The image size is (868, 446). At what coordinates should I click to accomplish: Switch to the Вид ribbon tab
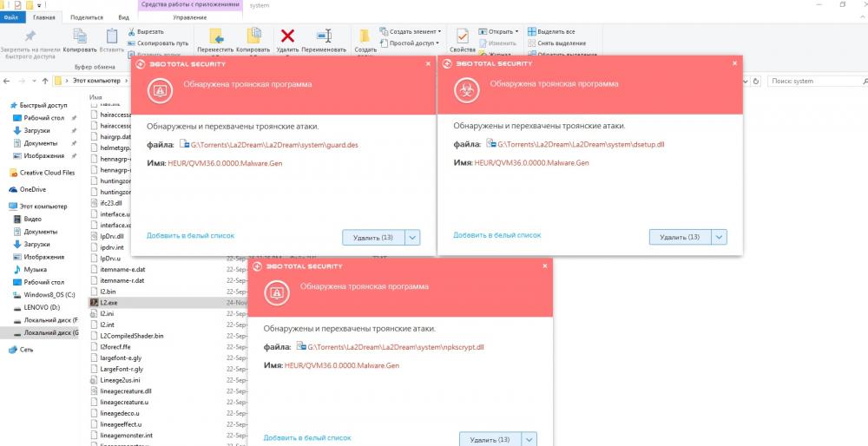(124, 16)
